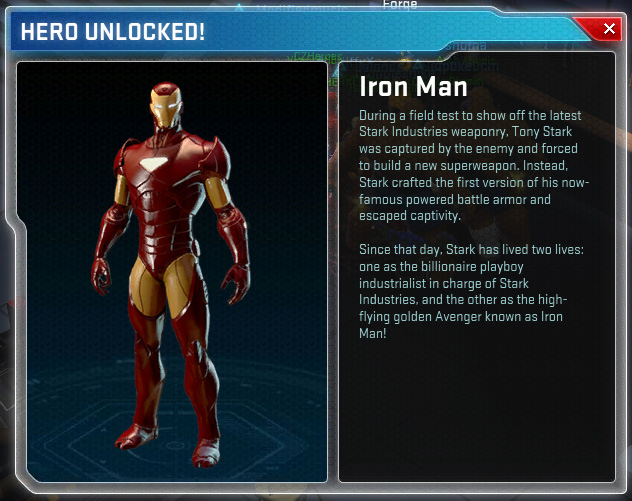This screenshot has height=501, width=632.
Task: Click Iron Man's gold faceplate helmet
Action: [x=166, y=106]
